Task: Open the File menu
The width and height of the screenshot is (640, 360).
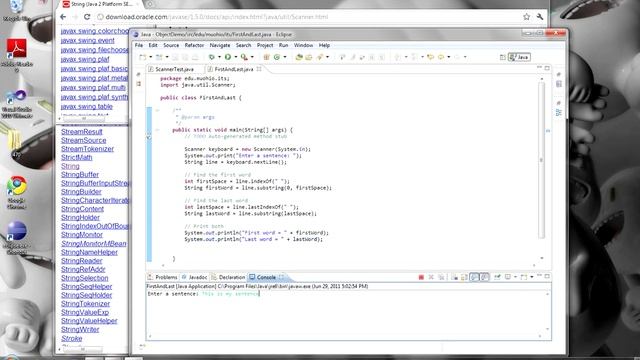Action: coord(139,45)
